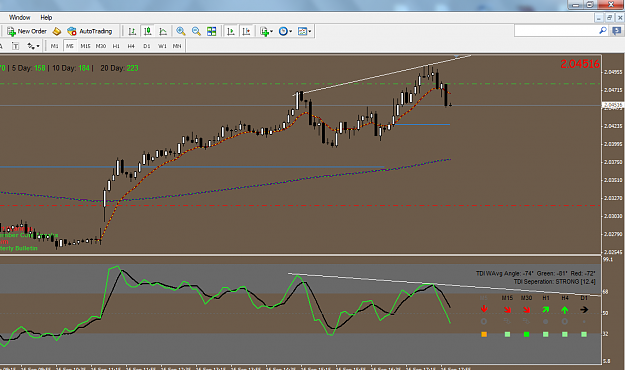The image size is (625, 370).
Task: Click the '10 Day: 184' range text
Action: click(71, 68)
